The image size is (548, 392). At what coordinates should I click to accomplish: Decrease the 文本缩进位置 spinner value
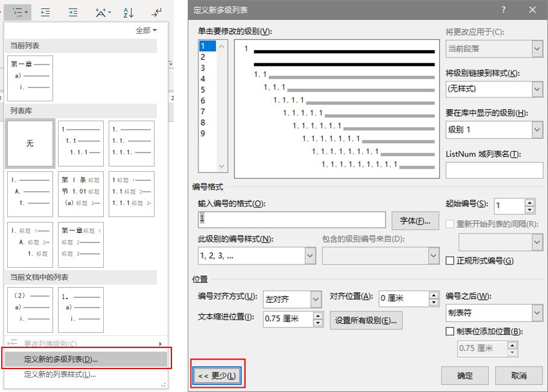[317, 323]
